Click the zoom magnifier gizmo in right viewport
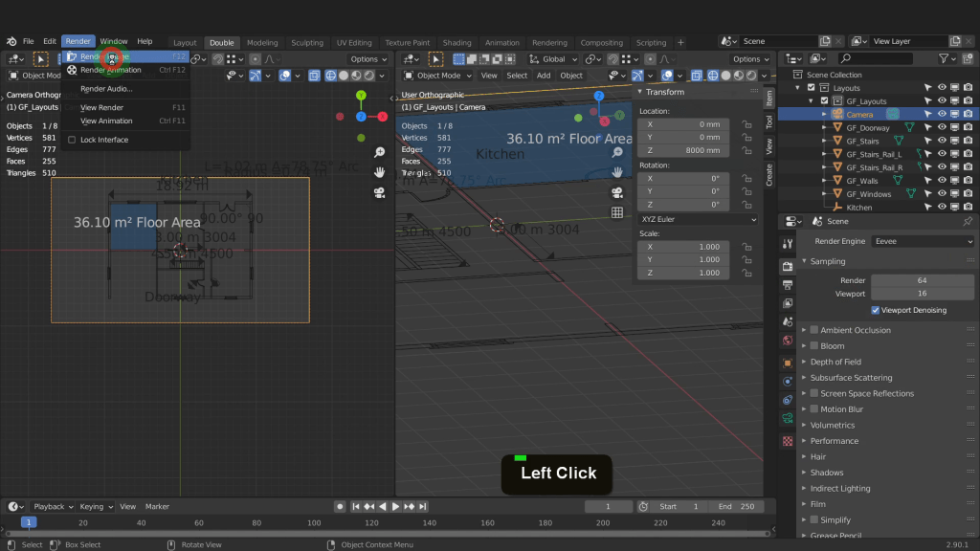This screenshot has height=551, width=980. pos(617,152)
